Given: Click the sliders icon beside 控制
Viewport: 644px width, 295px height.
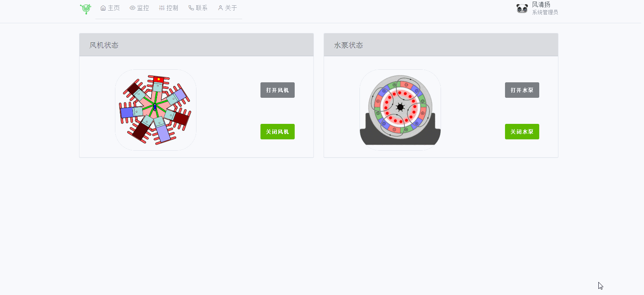Looking at the screenshot, I should pyautogui.click(x=162, y=8).
